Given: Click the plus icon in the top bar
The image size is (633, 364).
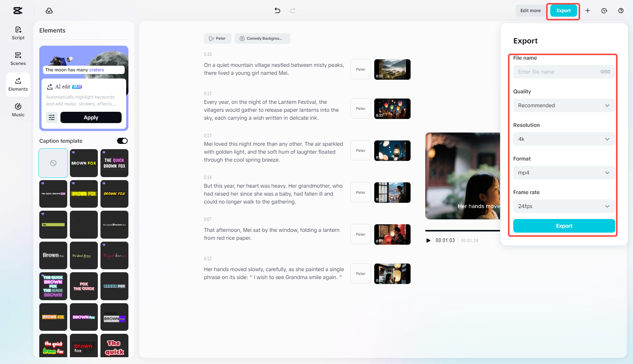Looking at the screenshot, I should tap(588, 11).
